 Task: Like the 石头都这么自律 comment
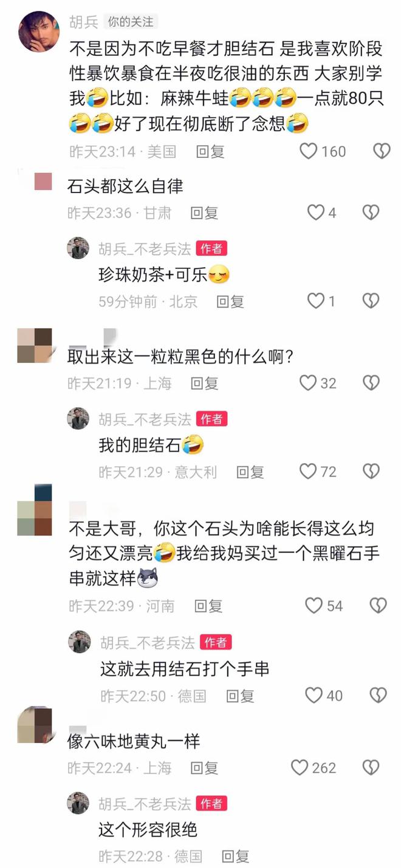click(x=316, y=212)
